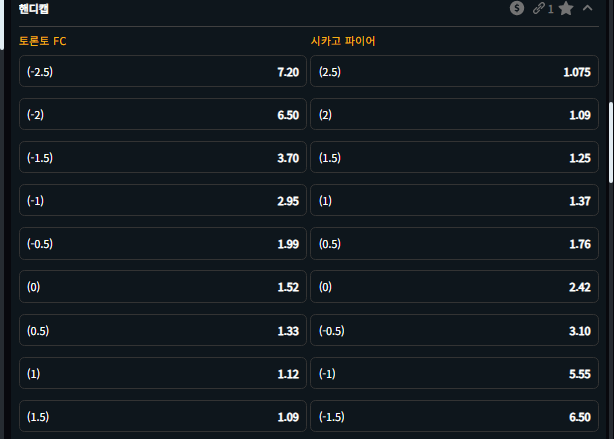Select Toronto FC (-2.5) odds 7.20

pyautogui.click(x=162, y=72)
